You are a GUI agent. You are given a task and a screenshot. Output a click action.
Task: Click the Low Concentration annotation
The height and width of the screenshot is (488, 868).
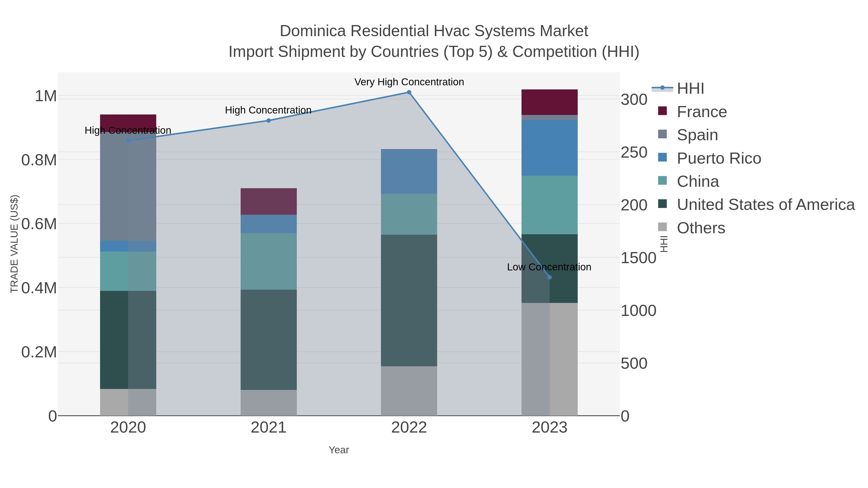tap(549, 267)
